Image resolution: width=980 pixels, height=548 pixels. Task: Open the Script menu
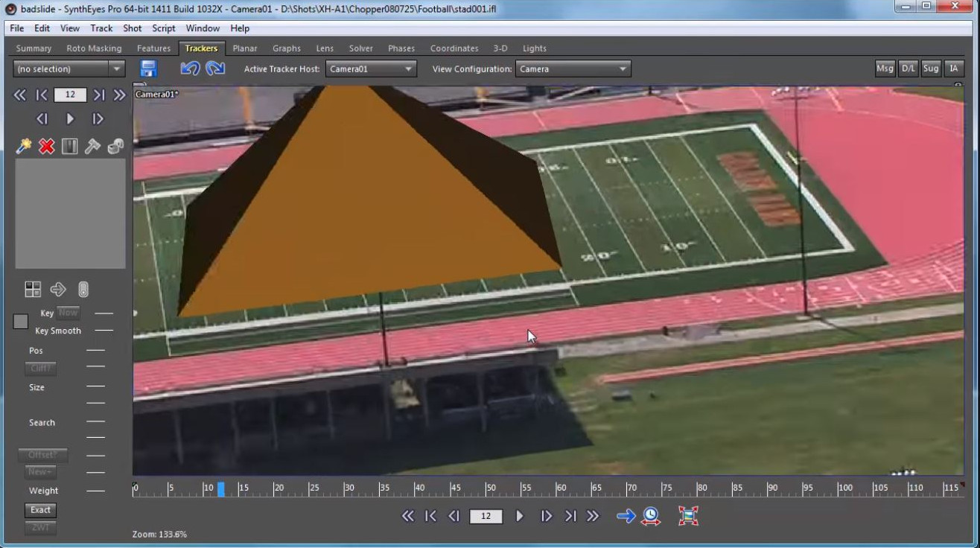[x=164, y=28]
